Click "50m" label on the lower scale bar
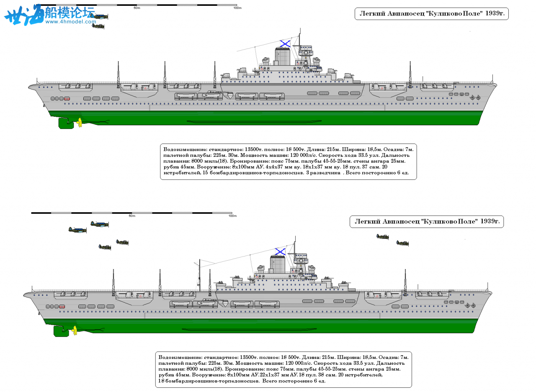 point(131,216)
